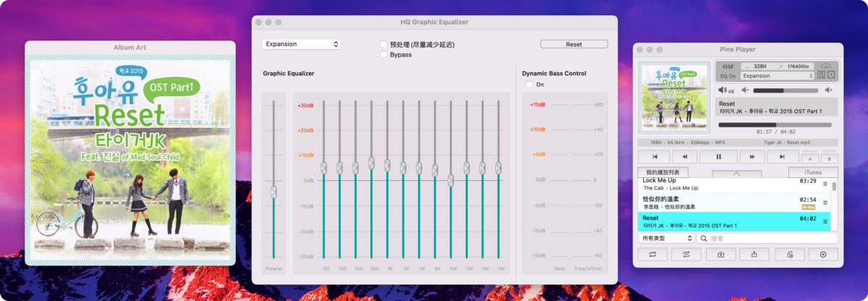Toggle repeat mode icon
Viewport: 868px width, 301px height.
click(652, 254)
